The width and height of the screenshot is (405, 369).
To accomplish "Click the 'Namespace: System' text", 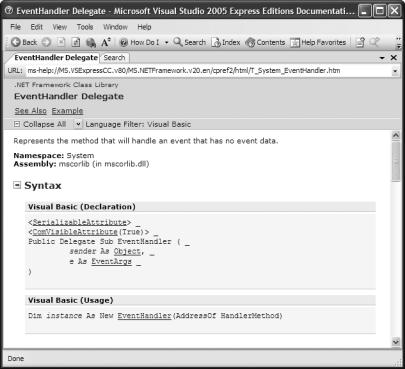I will pyautogui.click(x=54, y=156).
